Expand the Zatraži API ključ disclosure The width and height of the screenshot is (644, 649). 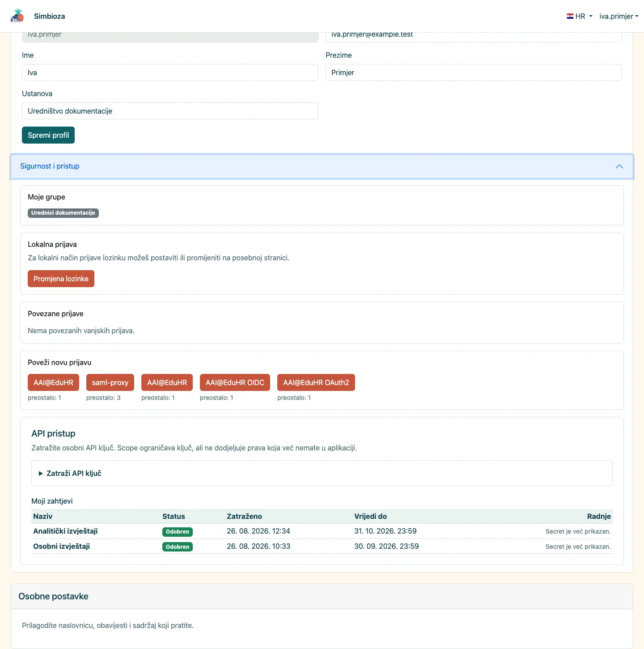70,473
